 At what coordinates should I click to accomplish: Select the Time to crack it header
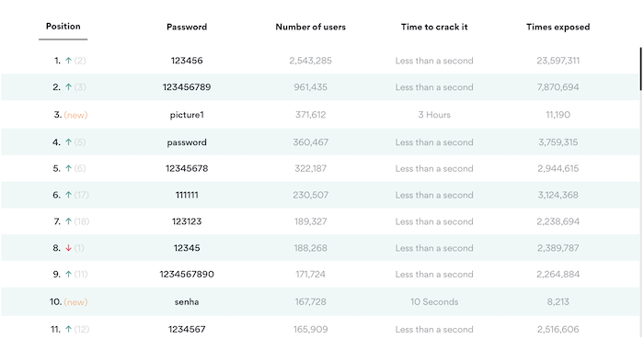[434, 27]
